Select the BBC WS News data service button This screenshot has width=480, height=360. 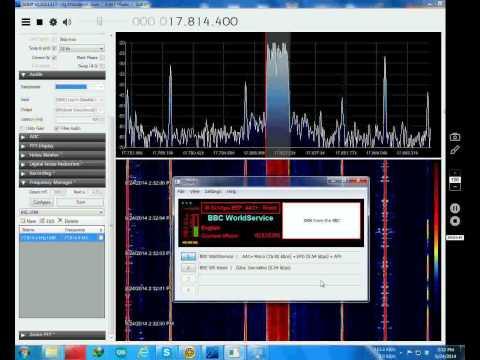(x=188, y=268)
